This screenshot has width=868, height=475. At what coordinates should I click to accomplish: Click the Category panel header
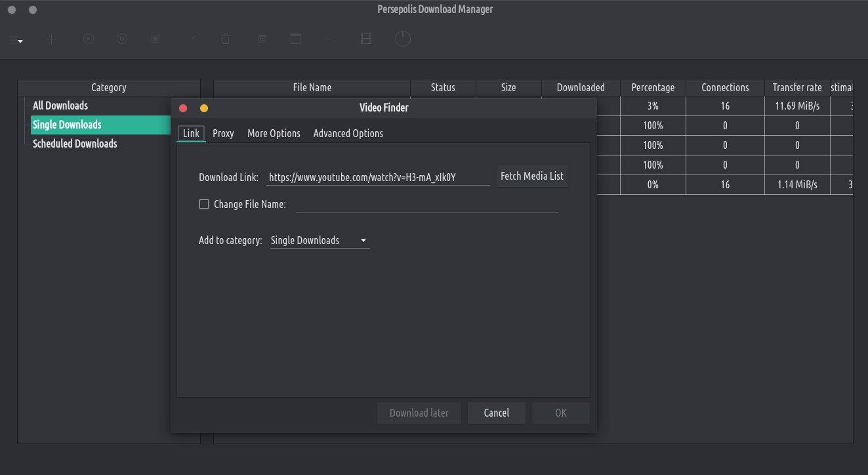tap(109, 87)
